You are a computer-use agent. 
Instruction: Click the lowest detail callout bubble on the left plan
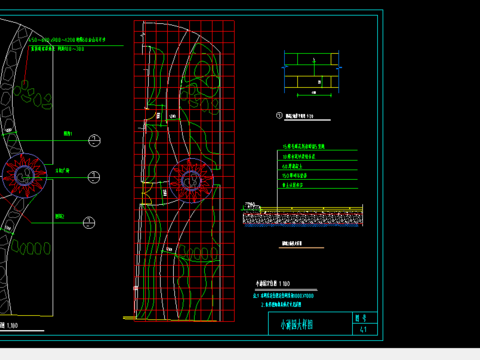click(x=89, y=222)
